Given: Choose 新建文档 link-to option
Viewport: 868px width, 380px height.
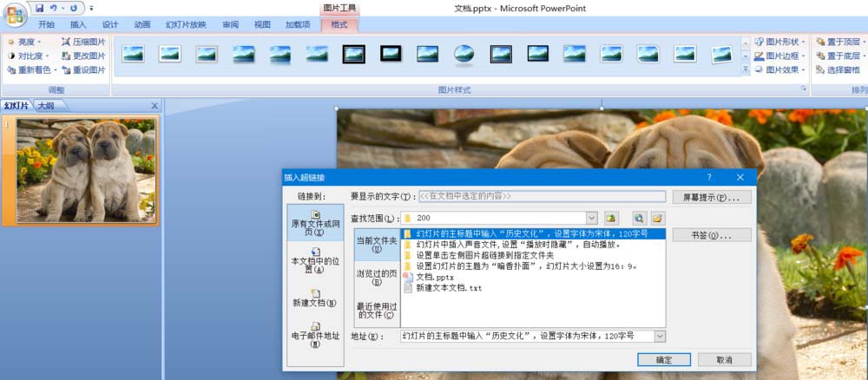Looking at the screenshot, I should pyautogui.click(x=316, y=298).
